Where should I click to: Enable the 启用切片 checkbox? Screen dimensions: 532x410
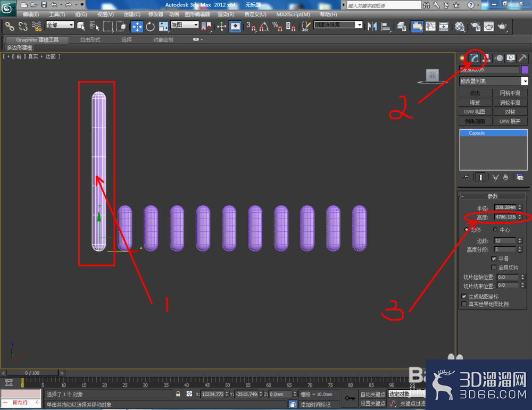click(494, 267)
